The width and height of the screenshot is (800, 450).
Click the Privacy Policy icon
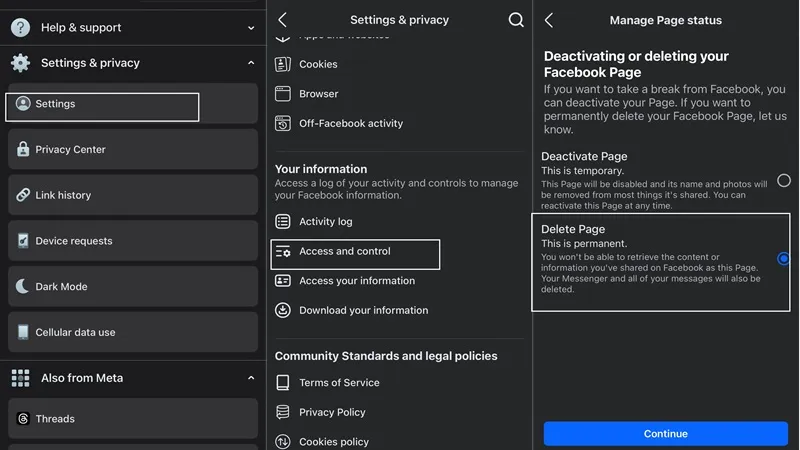tap(283, 412)
